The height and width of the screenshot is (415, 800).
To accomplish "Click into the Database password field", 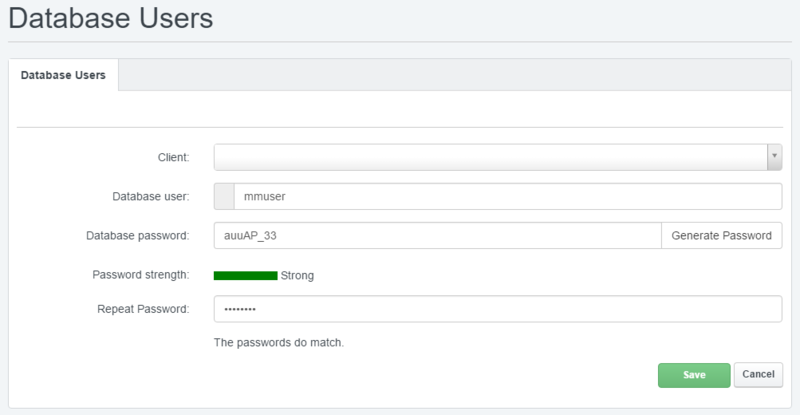I will (437, 236).
